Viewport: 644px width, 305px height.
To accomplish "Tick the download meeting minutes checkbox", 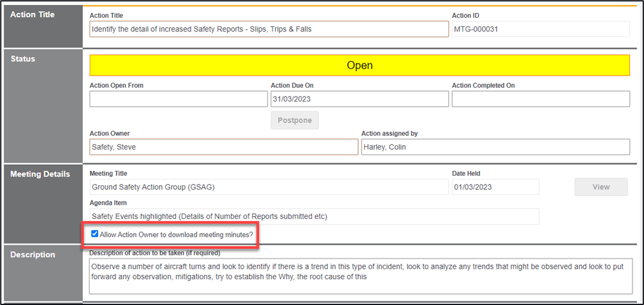I will click(94, 234).
